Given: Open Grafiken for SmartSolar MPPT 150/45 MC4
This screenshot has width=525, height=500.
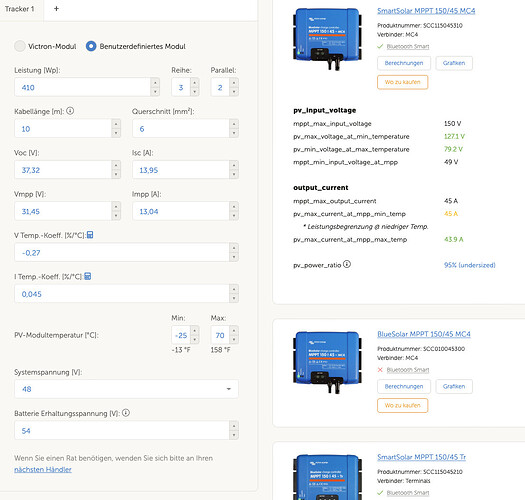Looking at the screenshot, I should coord(454,63).
